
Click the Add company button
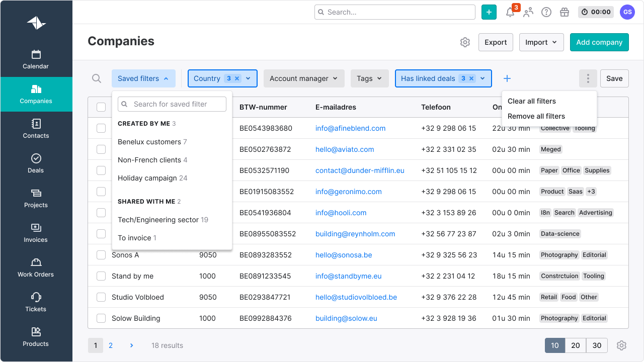click(x=599, y=42)
